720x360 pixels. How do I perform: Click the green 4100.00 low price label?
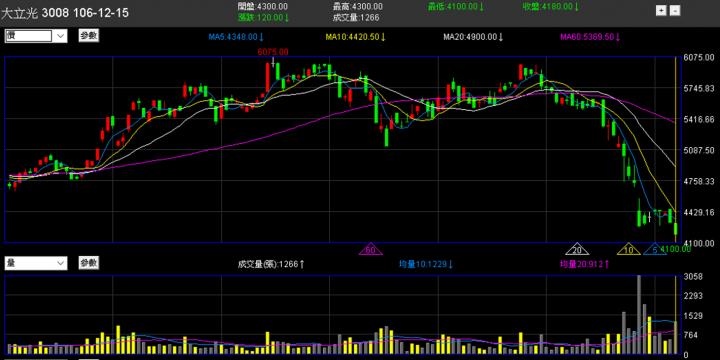[x=676, y=249]
